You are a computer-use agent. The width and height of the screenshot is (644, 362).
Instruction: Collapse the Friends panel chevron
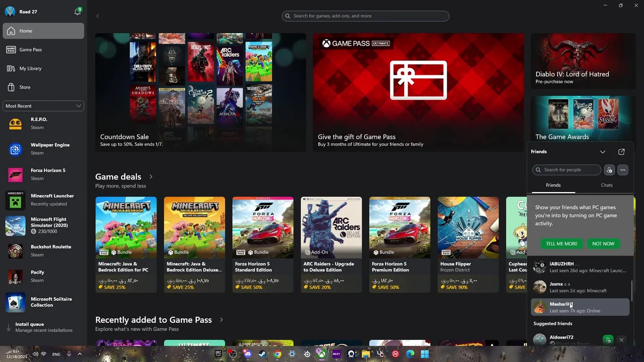tap(603, 152)
